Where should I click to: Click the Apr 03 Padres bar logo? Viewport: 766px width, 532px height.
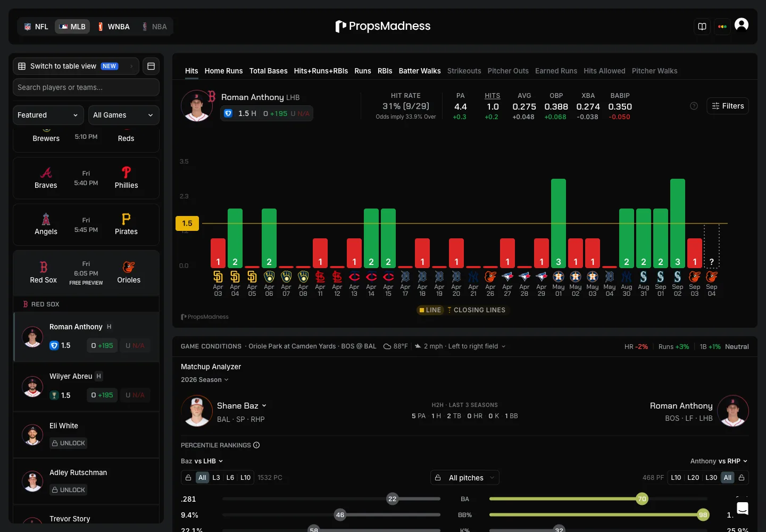[218, 277]
